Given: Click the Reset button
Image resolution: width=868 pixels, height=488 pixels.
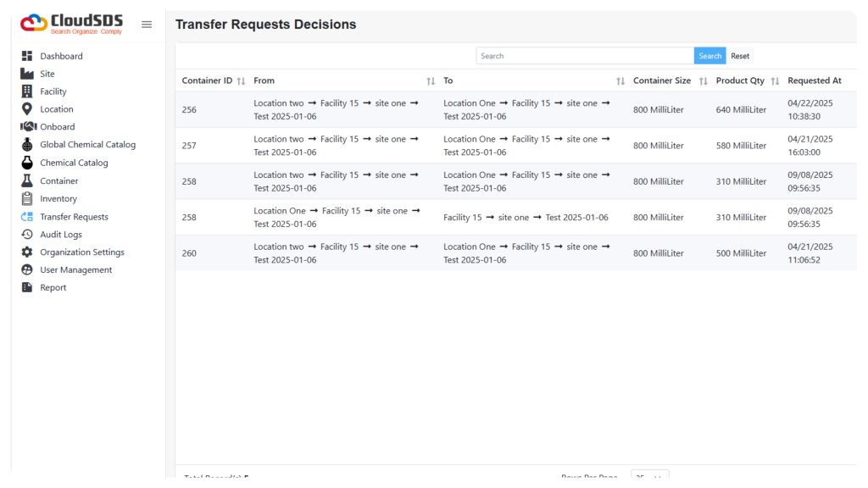Looking at the screenshot, I should (x=739, y=56).
